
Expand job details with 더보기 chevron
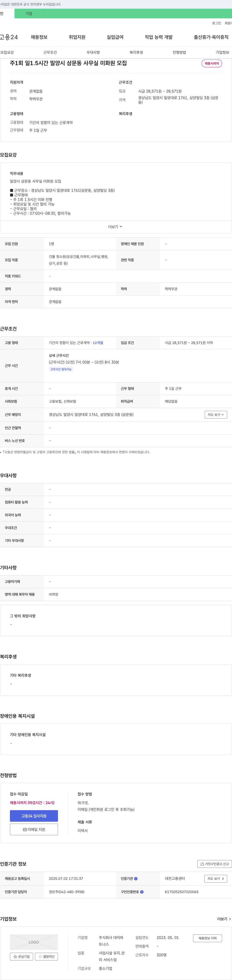(x=116, y=227)
